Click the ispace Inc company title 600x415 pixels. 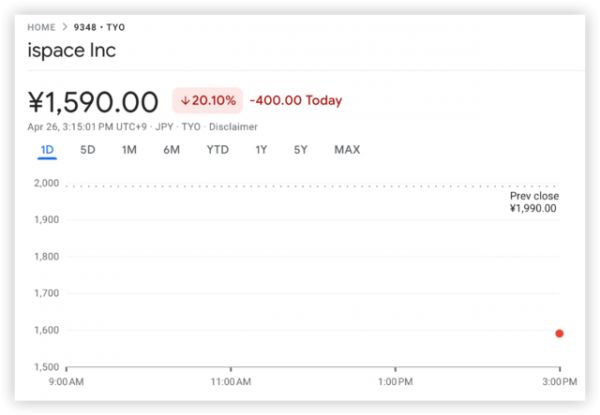click(72, 51)
